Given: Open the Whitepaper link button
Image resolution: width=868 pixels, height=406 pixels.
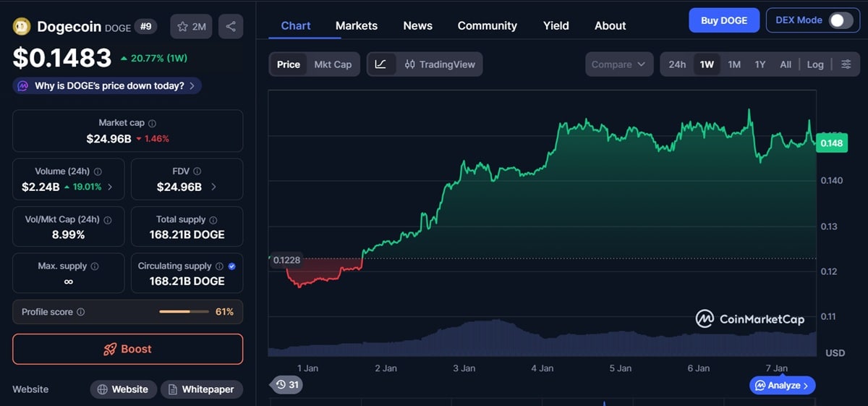Looking at the screenshot, I should (201, 389).
